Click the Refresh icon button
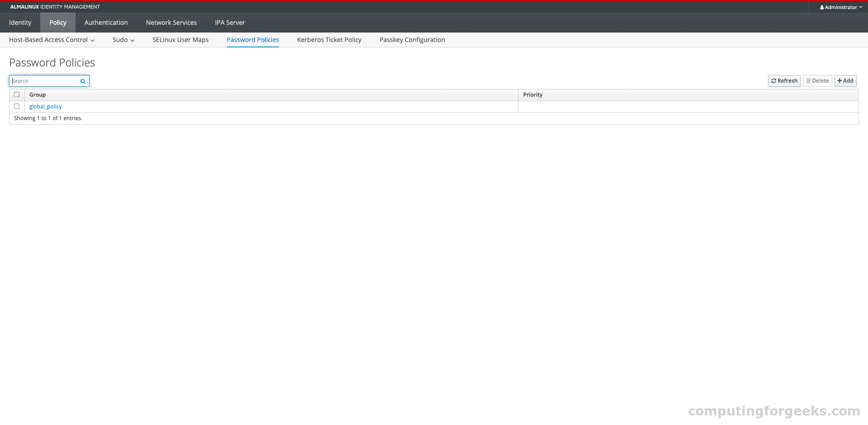 click(x=774, y=80)
